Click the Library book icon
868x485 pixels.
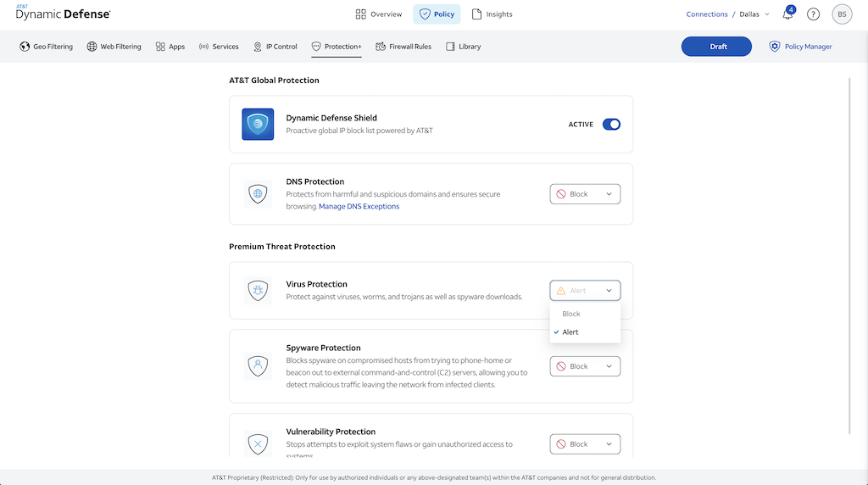[450, 47]
